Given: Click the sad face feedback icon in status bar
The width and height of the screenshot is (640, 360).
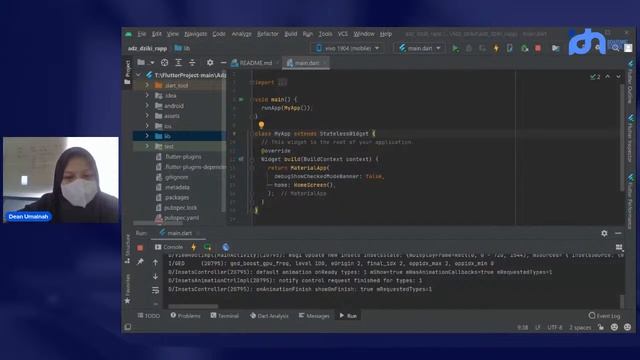Looking at the screenshot, I should pos(628,327).
